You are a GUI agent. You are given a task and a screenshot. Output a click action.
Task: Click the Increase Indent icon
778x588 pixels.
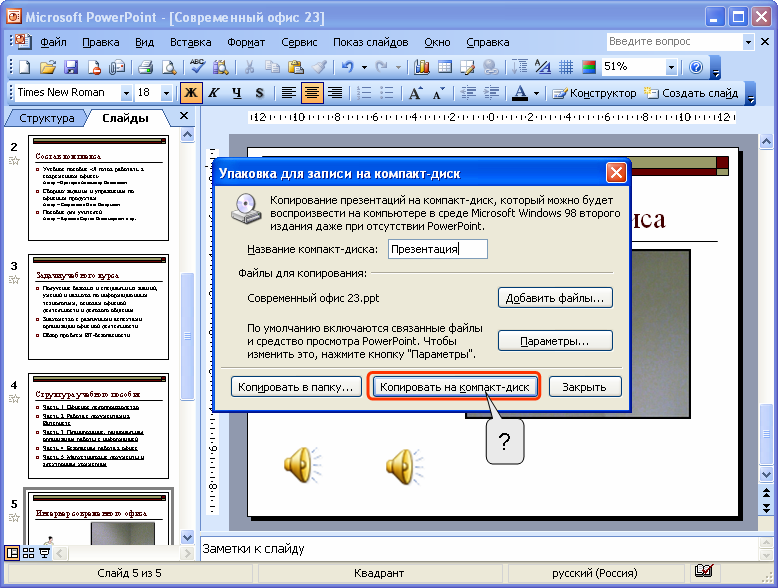(x=491, y=93)
